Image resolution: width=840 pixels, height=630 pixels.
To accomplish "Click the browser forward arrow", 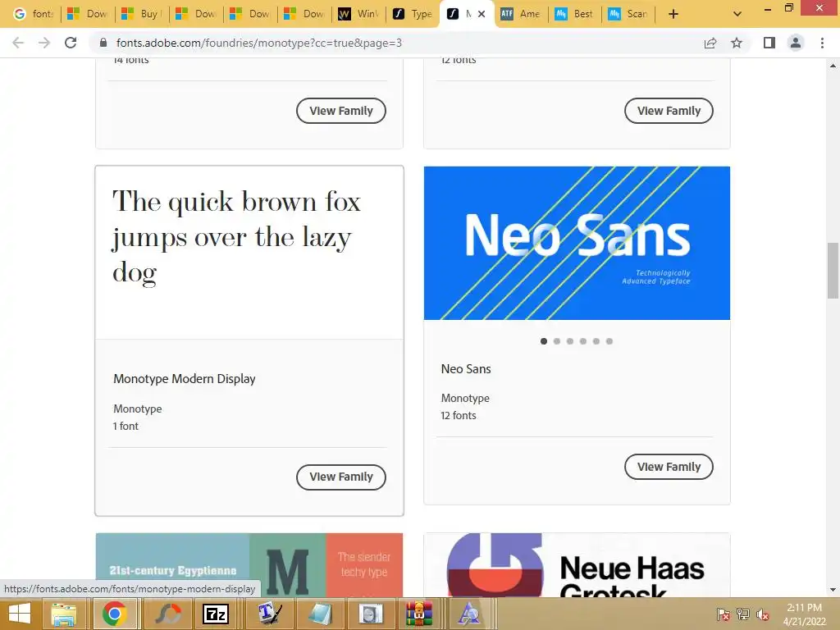I will point(44,43).
